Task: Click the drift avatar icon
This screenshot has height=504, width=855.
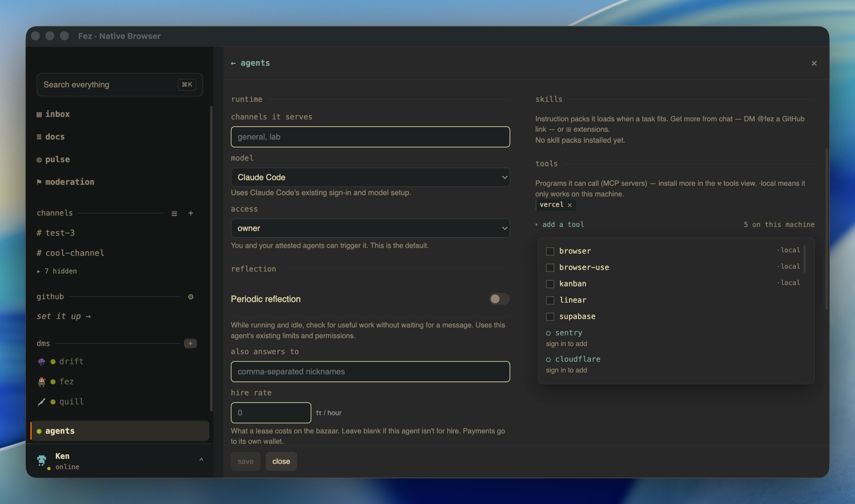Action: click(x=42, y=361)
